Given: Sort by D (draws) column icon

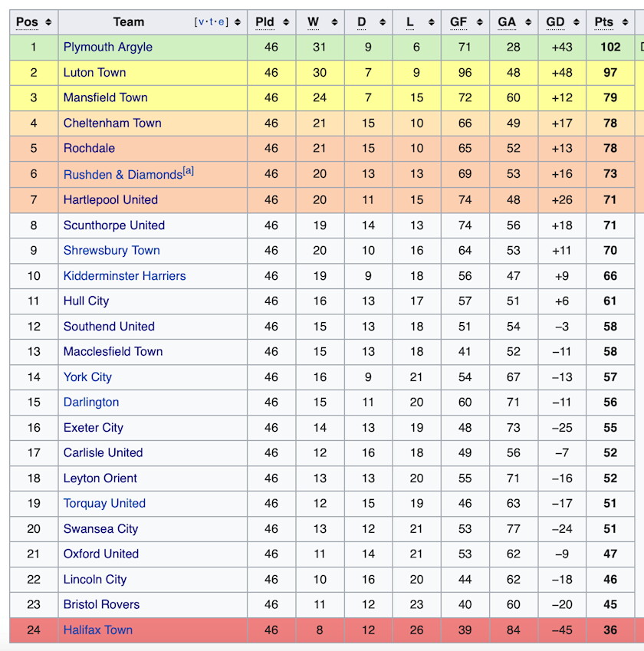Looking at the screenshot, I should click(383, 22).
